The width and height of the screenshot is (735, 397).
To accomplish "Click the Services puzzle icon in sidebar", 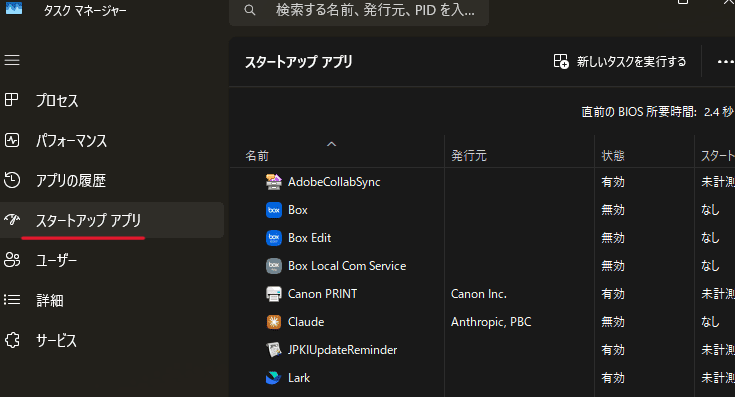I will point(12,340).
